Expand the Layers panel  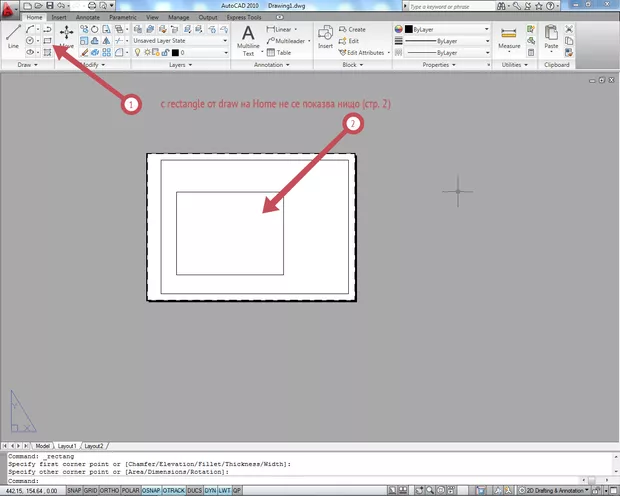[x=180, y=64]
